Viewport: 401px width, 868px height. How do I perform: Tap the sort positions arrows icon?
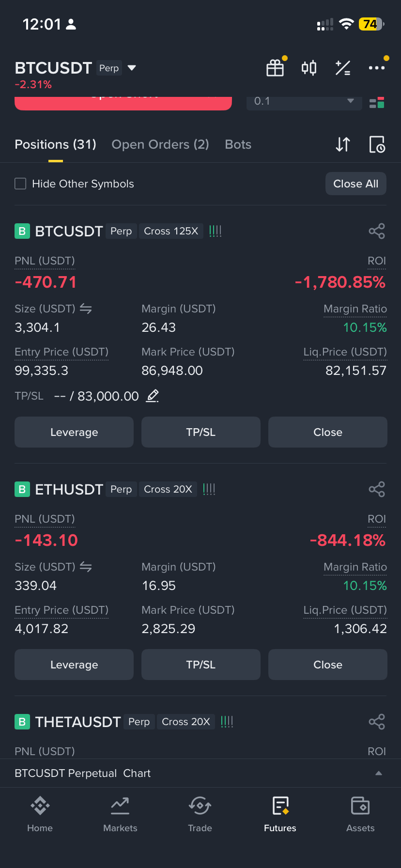(343, 144)
